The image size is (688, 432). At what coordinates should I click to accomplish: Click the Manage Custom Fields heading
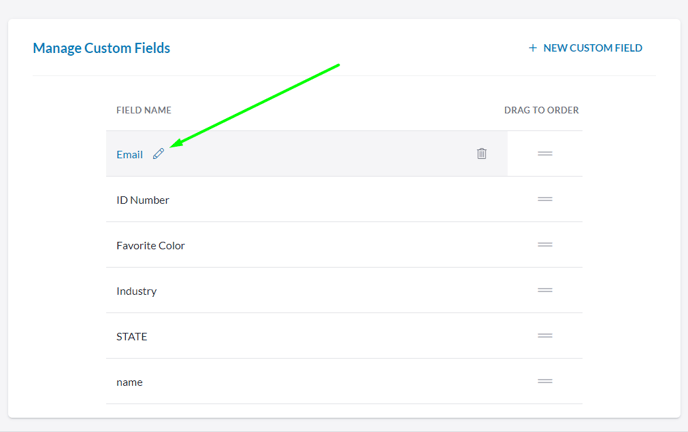click(x=101, y=48)
